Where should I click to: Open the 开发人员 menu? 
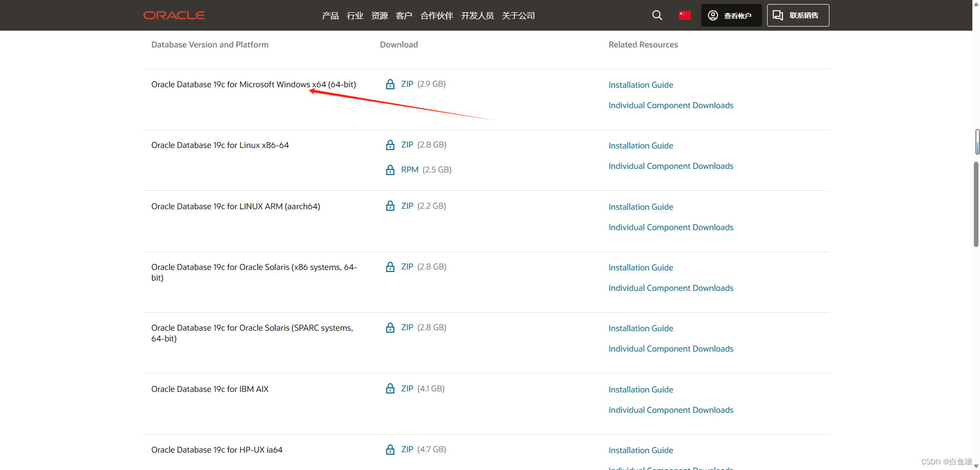477,16
